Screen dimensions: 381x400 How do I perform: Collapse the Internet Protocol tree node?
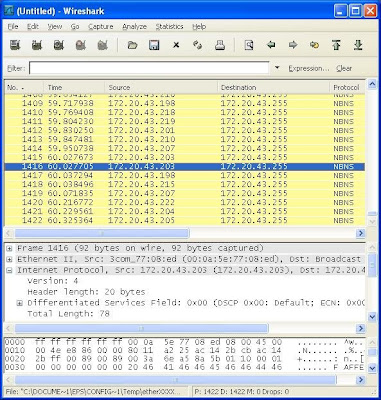coord(9,270)
